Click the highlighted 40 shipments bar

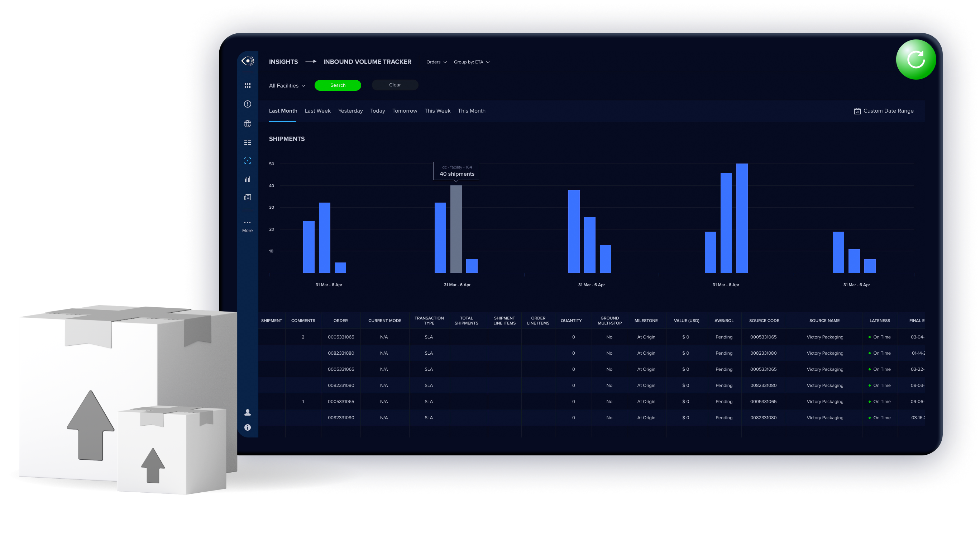[456, 229]
